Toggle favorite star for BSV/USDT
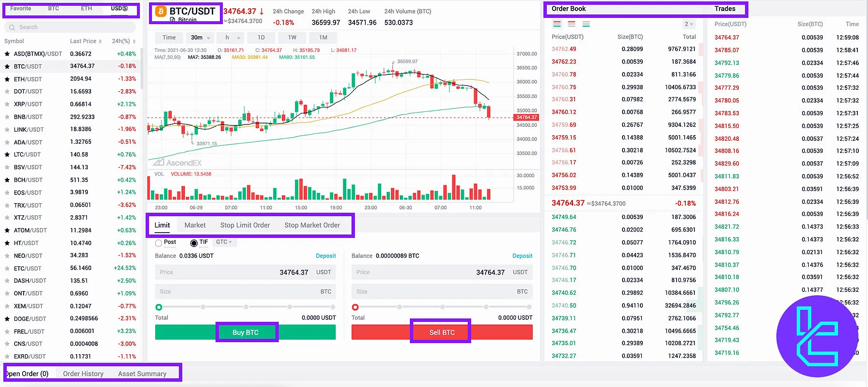The width and height of the screenshot is (868, 387). click(7, 167)
